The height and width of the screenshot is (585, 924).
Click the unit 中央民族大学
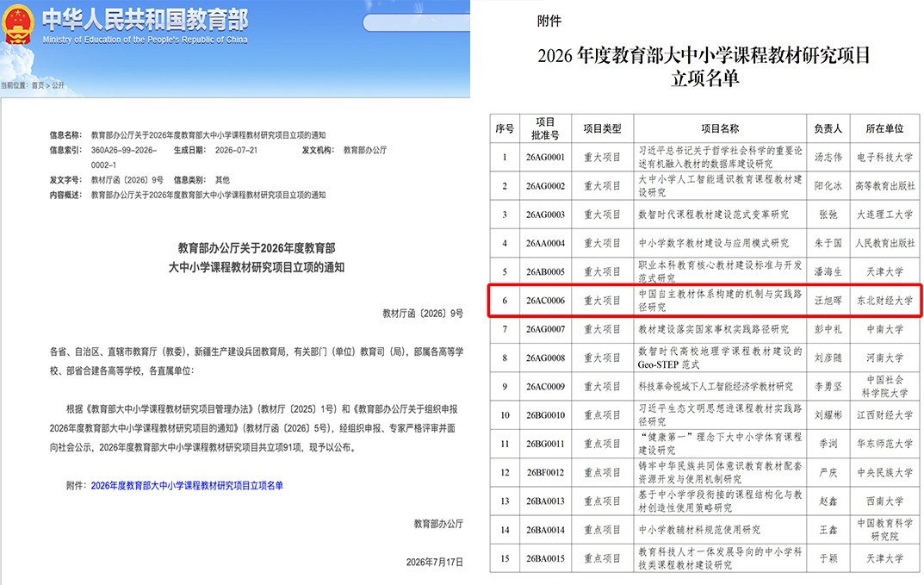click(884, 472)
